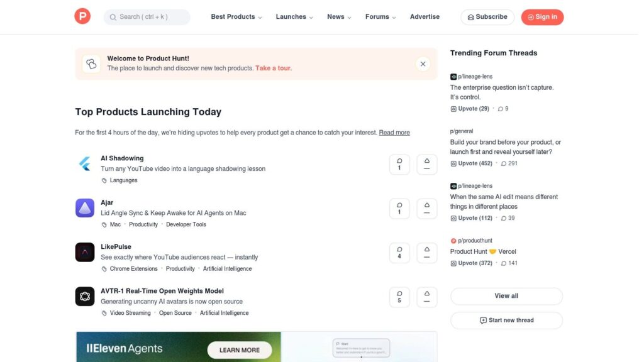Click Start new thread button
The height and width of the screenshot is (362, 644).
click(x=506, y=321)
